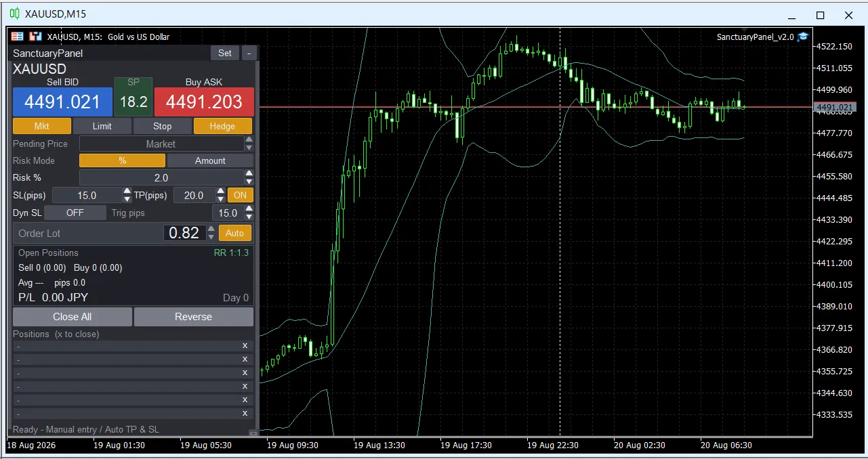Screen dimensions: 868x459
Task: Open the Set settings button
Action: click(x=225, y=53)
